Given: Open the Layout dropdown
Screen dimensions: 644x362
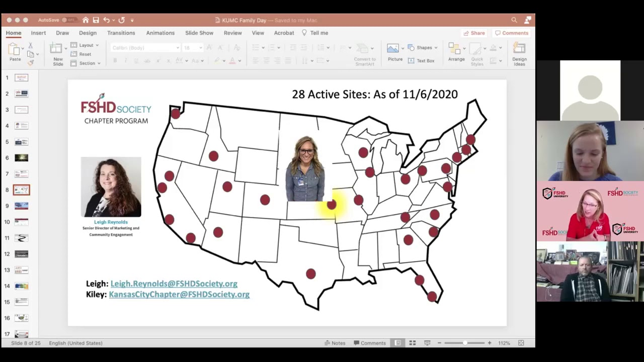Looking at the screenshot, I should 85,45.
